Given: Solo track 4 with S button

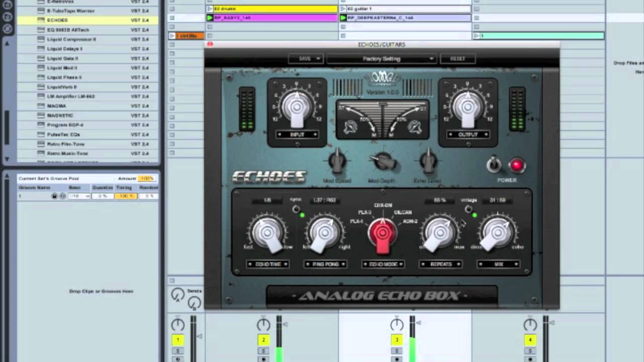Looking at the screenshot, I should point(530,350).
